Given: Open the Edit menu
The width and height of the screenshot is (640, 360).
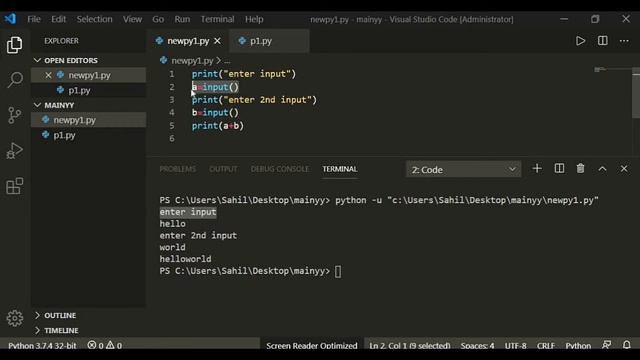Looking at the screenshot, I should pyautogui.click(x=58, y=19).
